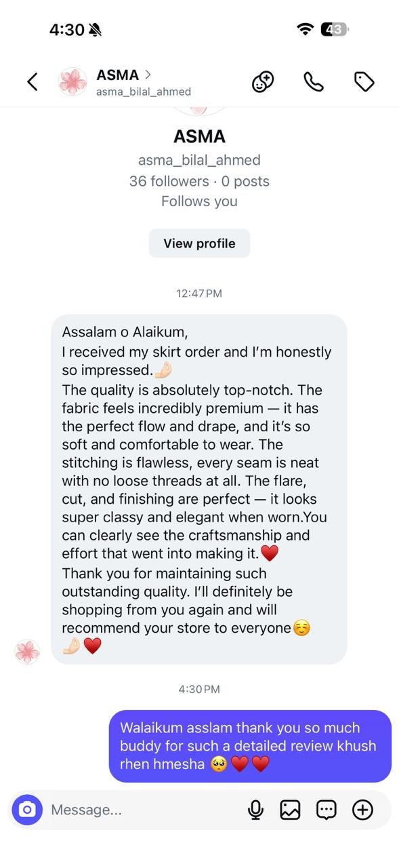Tap the received skirt order review message
The height and width of the screenshot is (868, 399).
(x=199, y=489)
